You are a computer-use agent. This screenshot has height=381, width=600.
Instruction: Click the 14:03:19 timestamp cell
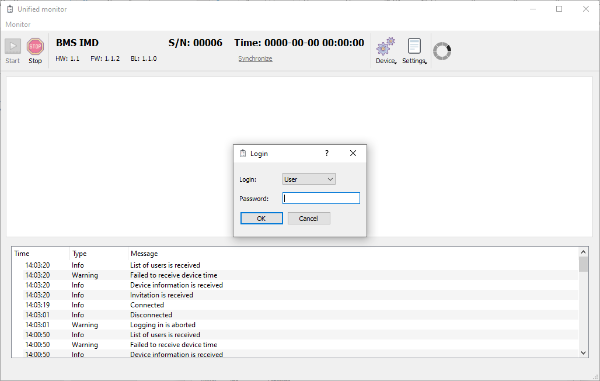coord(38,305)
